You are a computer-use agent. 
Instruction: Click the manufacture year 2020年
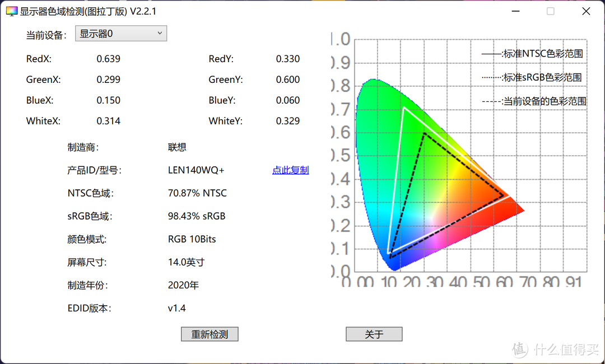pyautogui.click(x=183, y=286)
